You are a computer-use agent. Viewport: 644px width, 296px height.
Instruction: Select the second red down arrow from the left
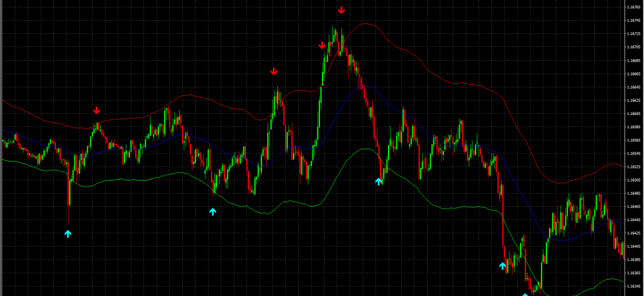pos(274,72)
